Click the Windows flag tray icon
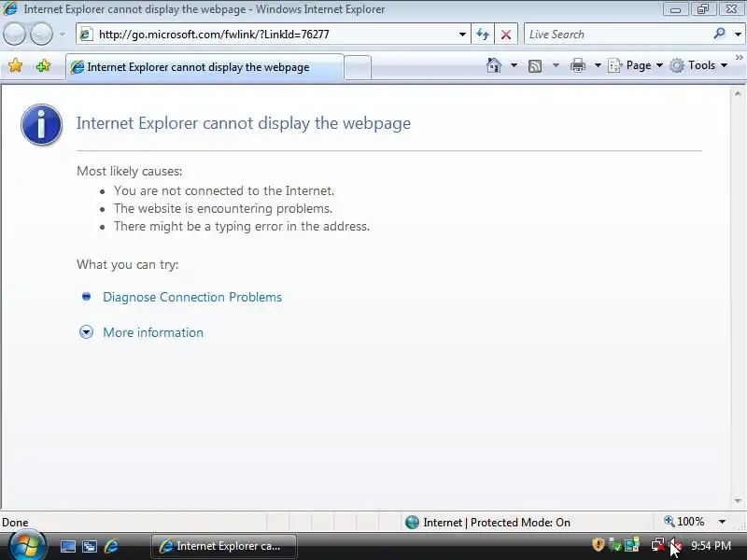Viewport: 747px width, 560px height. coord(632,545)
